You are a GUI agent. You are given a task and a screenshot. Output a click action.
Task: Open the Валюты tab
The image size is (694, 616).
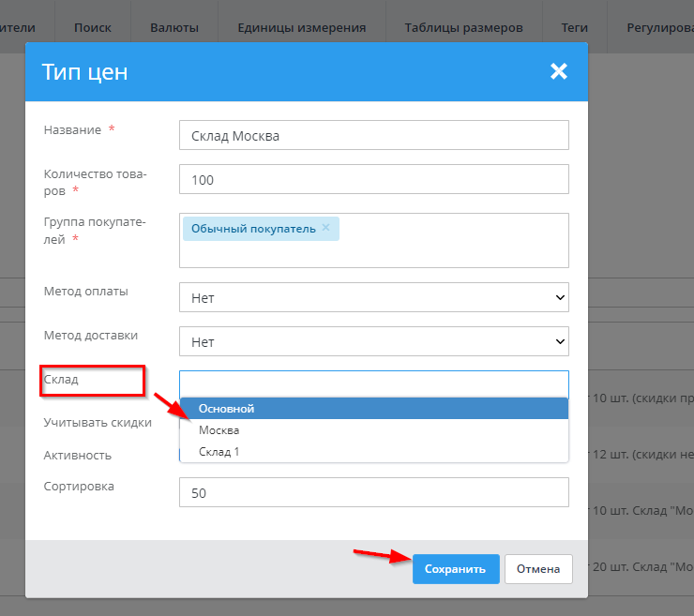pyautogui.click(x=174, y=27)
